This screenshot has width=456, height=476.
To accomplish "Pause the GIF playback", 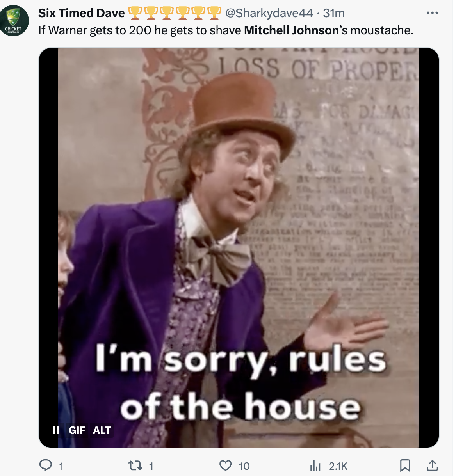I will point(56,430).
